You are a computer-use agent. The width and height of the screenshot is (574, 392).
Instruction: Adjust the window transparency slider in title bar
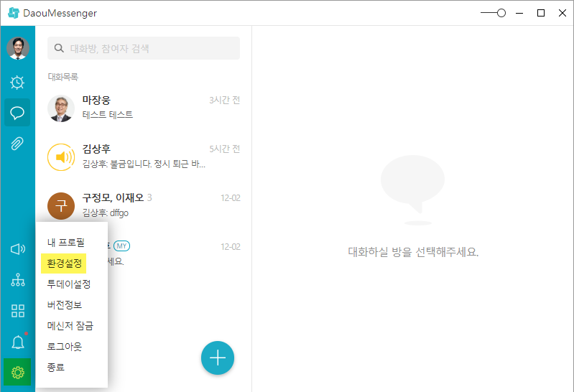(501, 13)
